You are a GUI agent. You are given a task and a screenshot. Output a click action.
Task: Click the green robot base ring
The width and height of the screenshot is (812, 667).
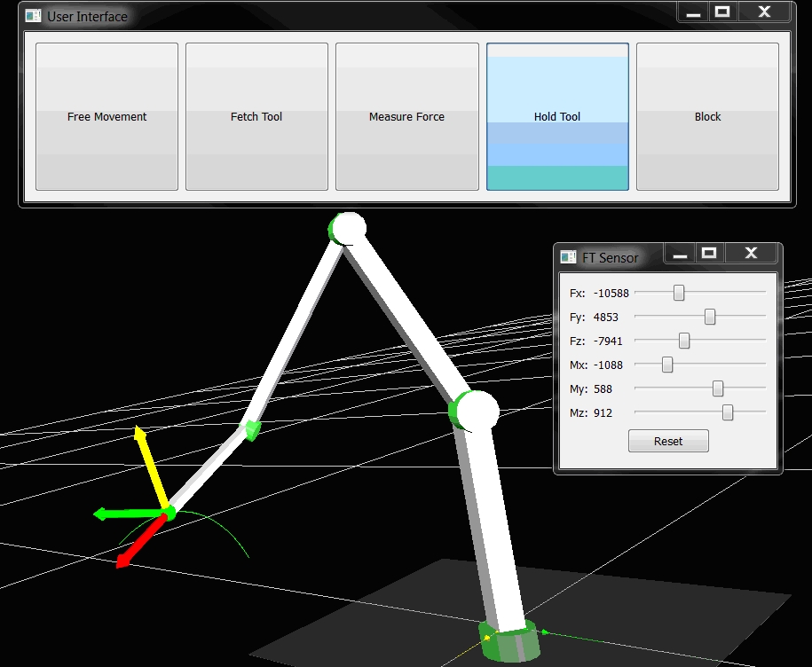(508, 642)
